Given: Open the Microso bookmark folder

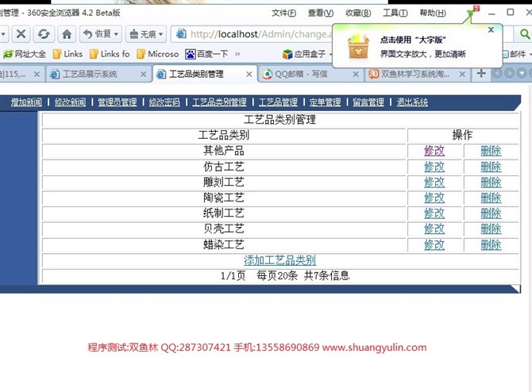Looking at the screenshot, I should click(158, 54).
